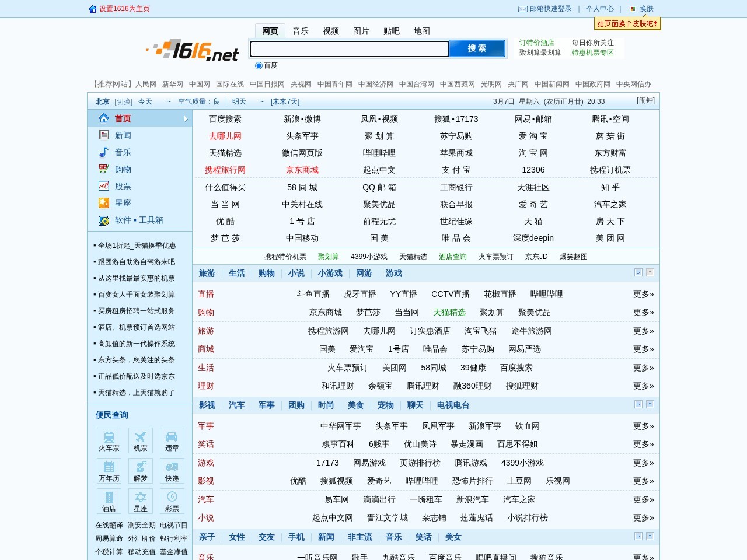The width and height of the screenshot is (747, 560).
Task: Select the 音乐 music note sidebar icon
Action: (x=103, y=152)
